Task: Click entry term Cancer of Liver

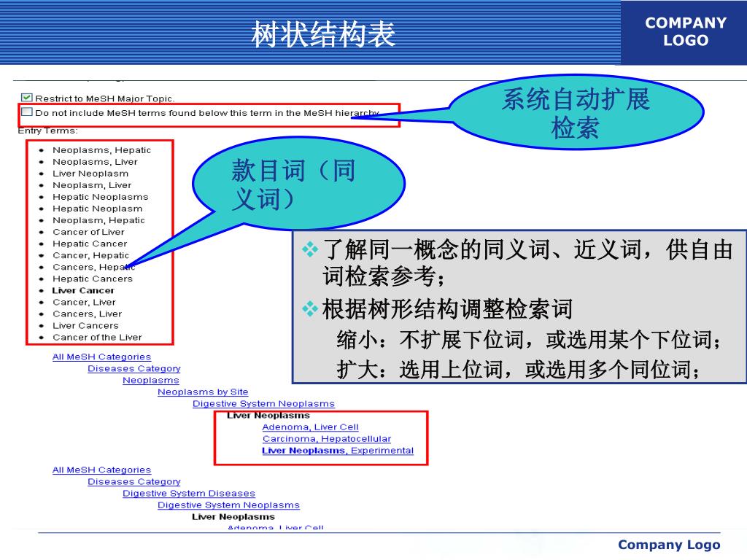Action: tap(88, 232)
